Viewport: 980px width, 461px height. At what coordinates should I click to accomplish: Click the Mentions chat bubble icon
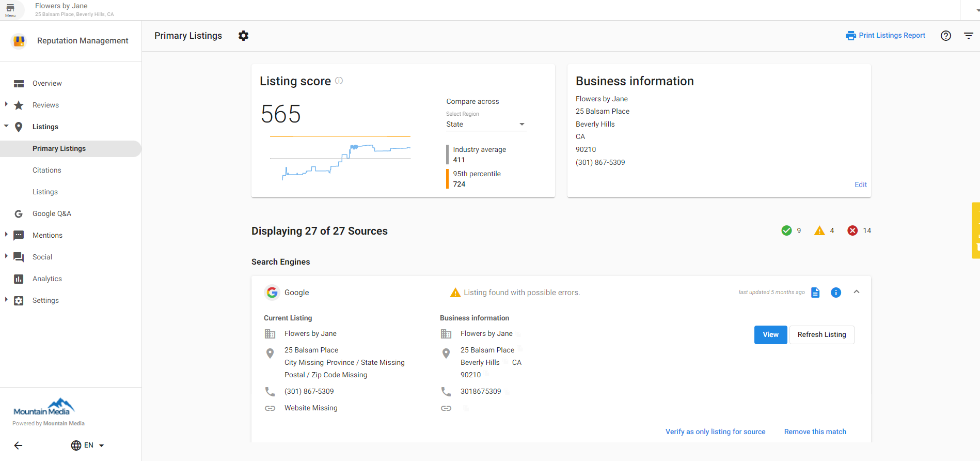coord(19,236)
